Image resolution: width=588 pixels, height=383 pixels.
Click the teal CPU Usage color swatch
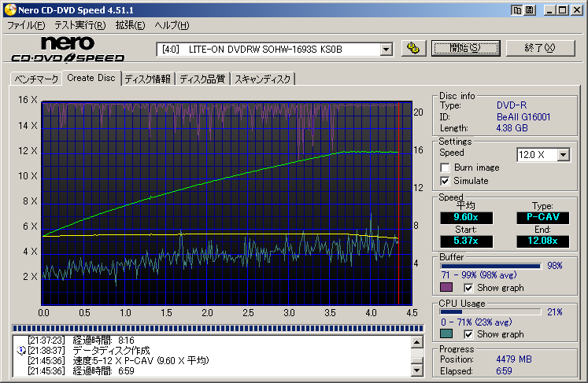pos(446,333)
